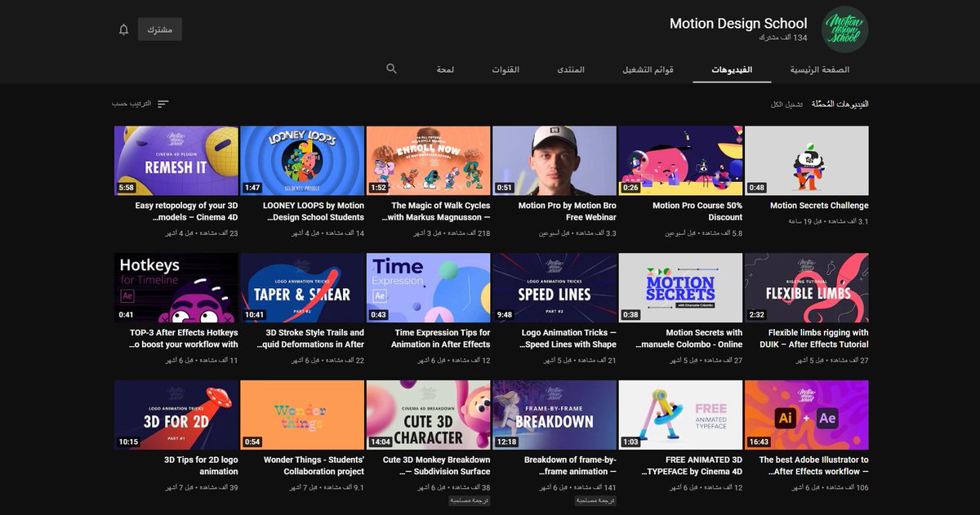The height and width of the screenshot is (515, 980).
Task: Open the Wonder Things thumbnail
Action: pyautogui.click(x=302, y=415)
